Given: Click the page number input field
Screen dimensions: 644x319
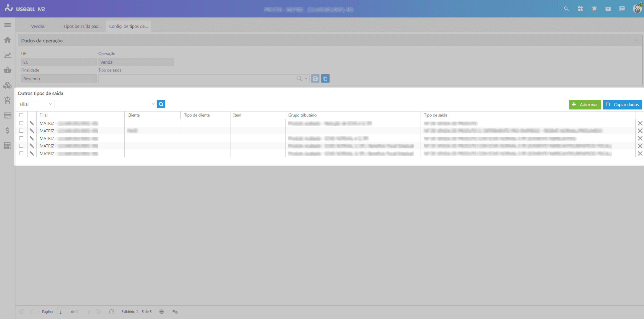Looking at the screenshot, I should (x=63, y=312).
